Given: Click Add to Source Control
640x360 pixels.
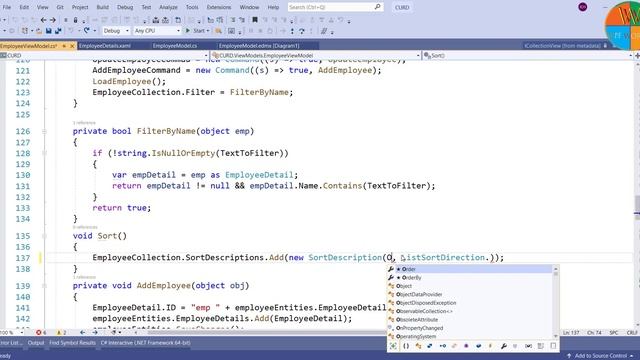Looking at the screenshot, I should click(600, 356).
